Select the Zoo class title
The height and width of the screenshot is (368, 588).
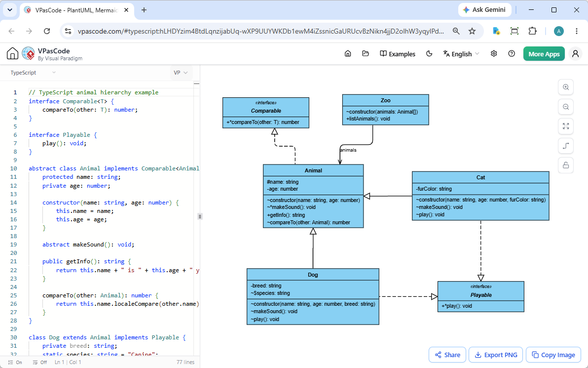coord(385,100)
